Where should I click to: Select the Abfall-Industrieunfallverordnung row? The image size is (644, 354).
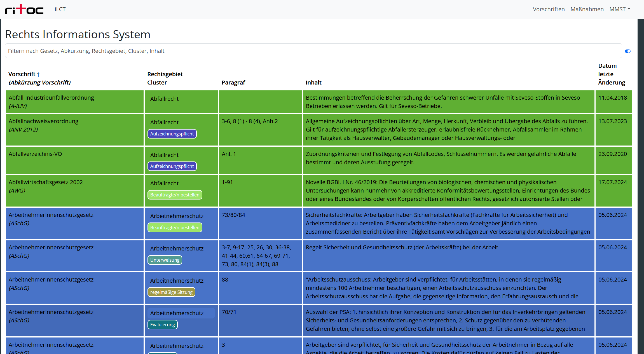[51, 98]
